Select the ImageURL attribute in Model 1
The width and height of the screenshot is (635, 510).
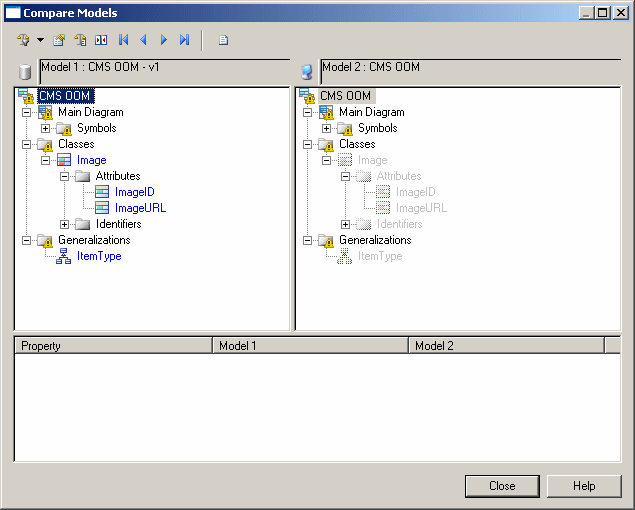[140, 208]
